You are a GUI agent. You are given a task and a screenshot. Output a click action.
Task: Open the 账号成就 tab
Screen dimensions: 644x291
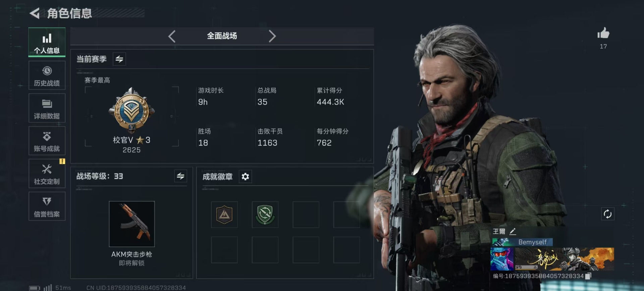coord(47,141)
